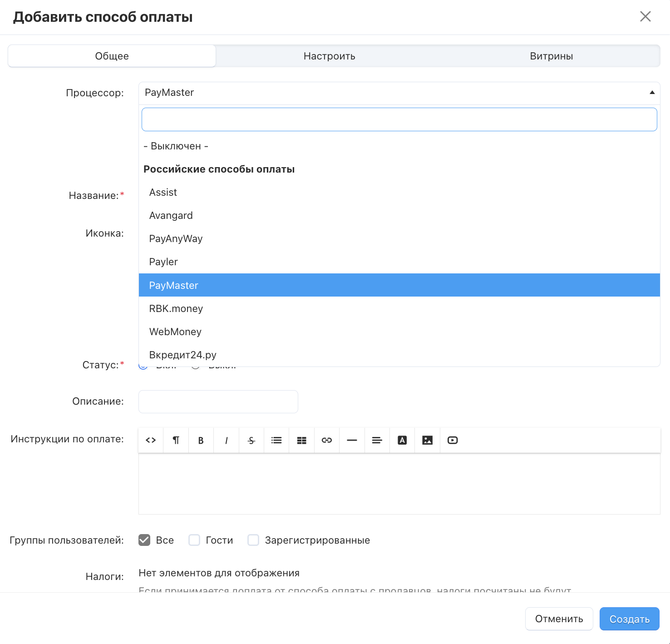The width and height of the screenshot is (670, 644).
Task: Check the Гости user group checkbox
Action: (194, 540)
